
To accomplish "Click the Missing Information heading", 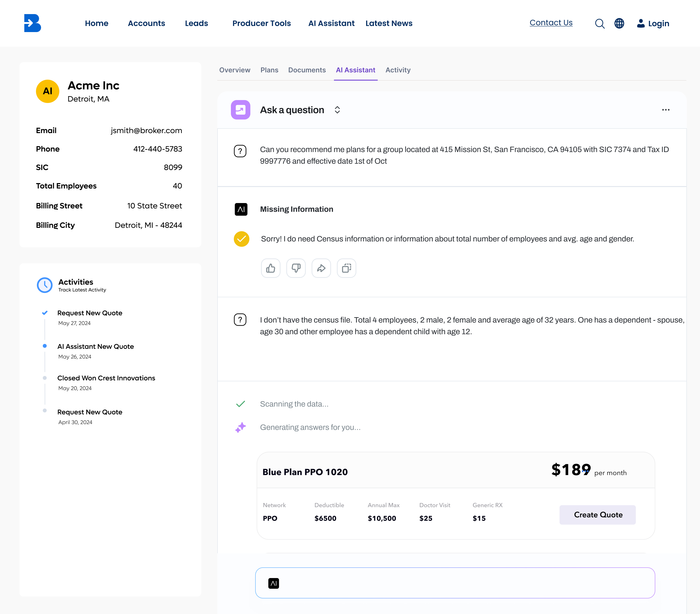I will 297,209.
